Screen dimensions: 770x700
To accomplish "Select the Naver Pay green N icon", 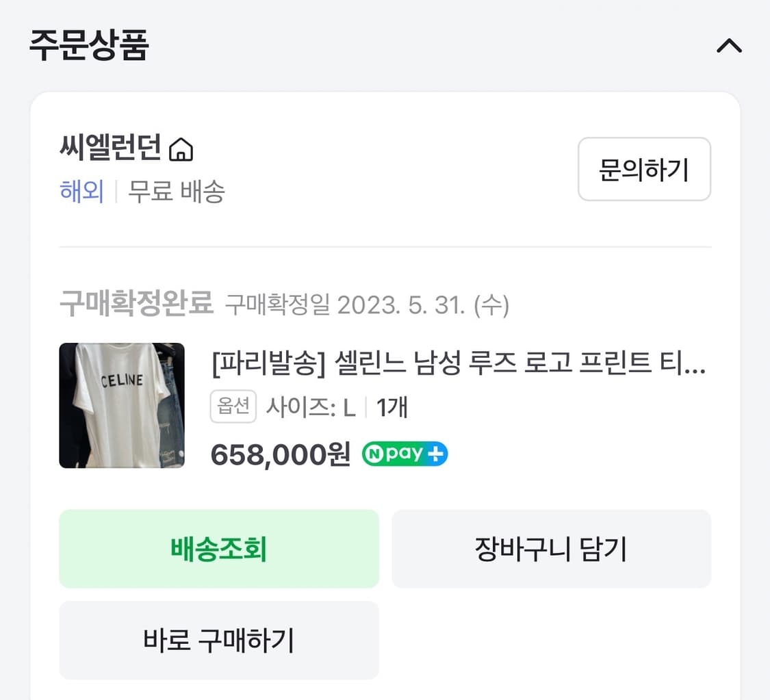I will click(x=375, y=453).
